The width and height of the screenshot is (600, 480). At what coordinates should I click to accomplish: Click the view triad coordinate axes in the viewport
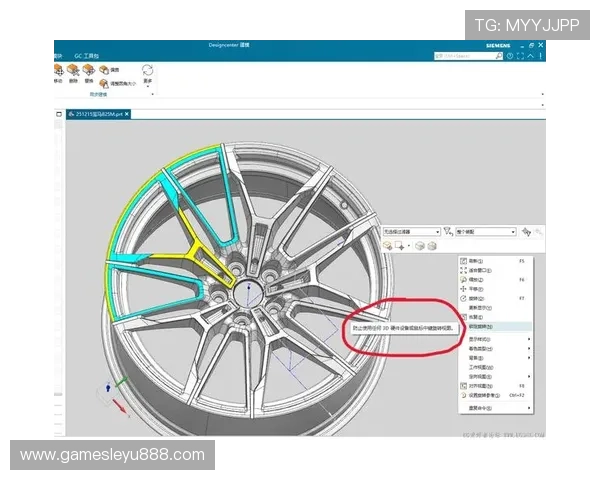(112, 393)
